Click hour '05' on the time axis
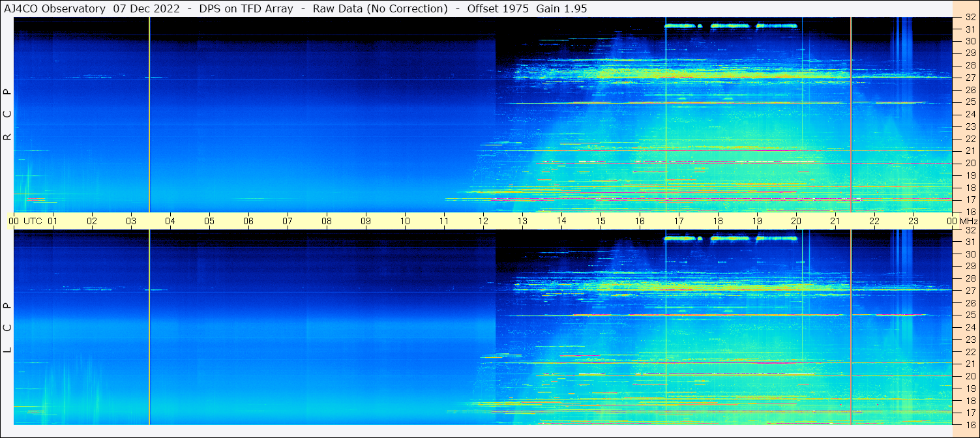980x438 pixels. pos(209,221)
